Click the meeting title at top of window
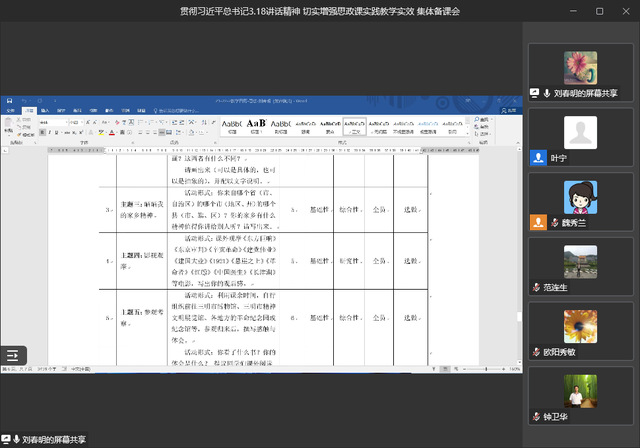The width and height of the screenshot is (640, 448). [x=319, y=11]
